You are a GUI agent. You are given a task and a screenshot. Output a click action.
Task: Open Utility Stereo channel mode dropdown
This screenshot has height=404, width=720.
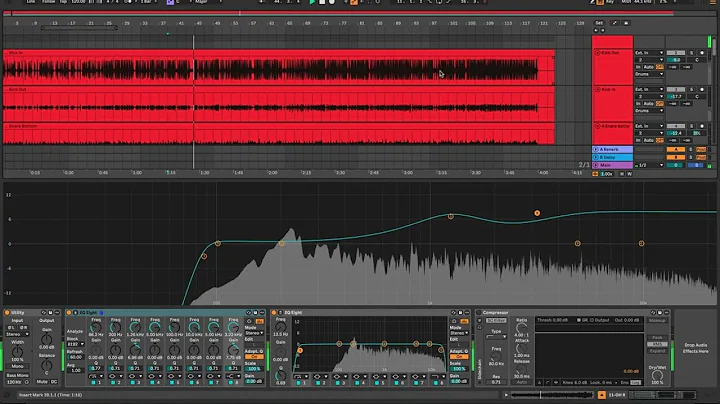tap(17, 334)
